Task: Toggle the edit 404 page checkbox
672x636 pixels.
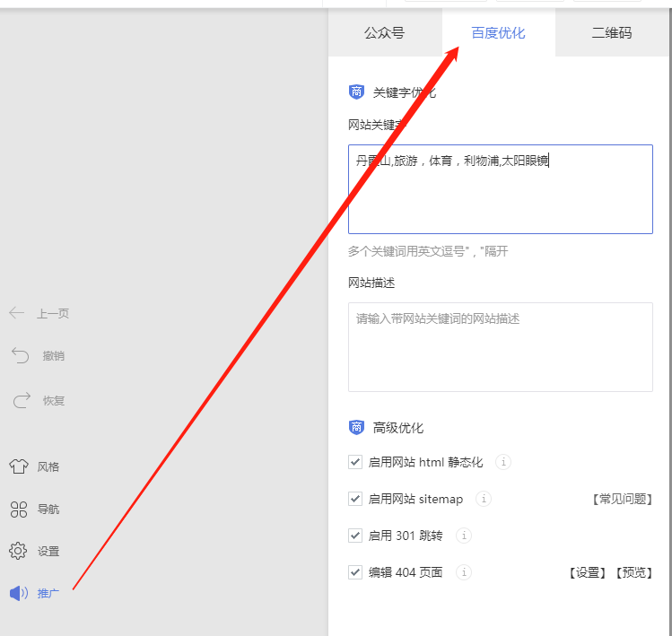Action: click(355, 572)
